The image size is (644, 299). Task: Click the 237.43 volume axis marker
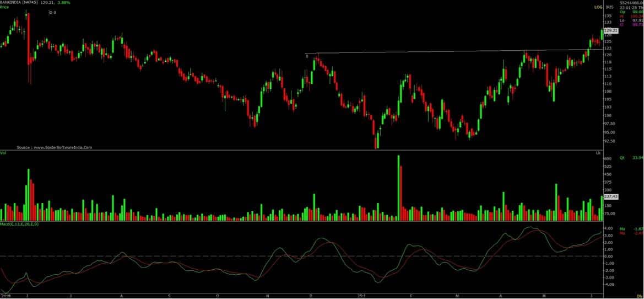pyautogui.click(x=611, y=196)
